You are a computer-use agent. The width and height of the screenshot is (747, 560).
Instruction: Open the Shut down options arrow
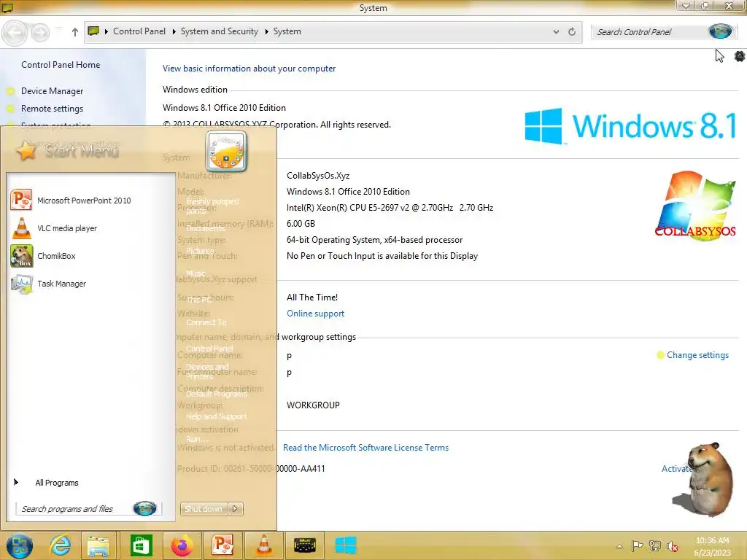236,508
